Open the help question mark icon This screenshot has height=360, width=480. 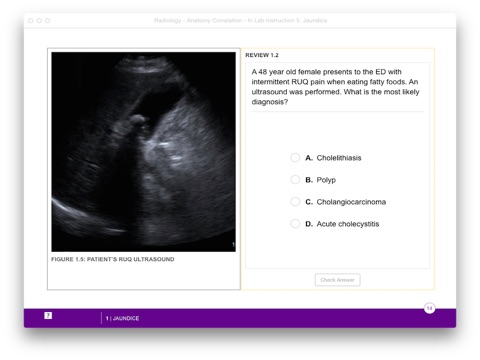coord(48,315)
